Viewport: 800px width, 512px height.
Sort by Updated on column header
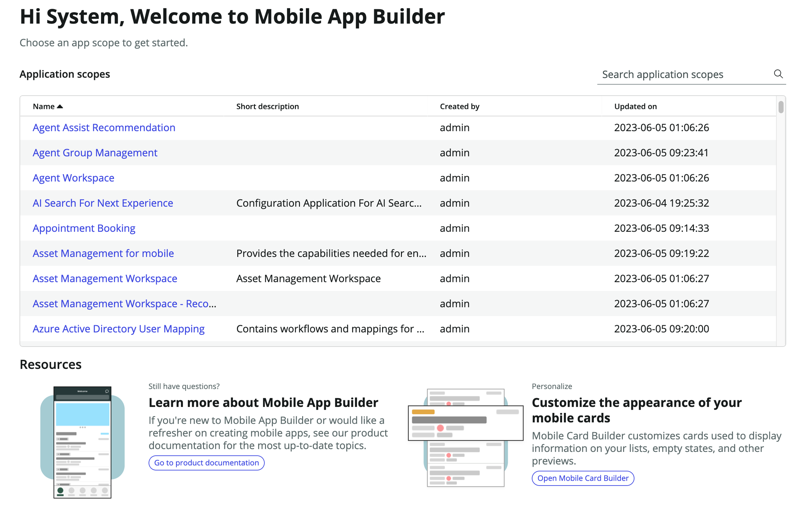(x=635, y=107)
